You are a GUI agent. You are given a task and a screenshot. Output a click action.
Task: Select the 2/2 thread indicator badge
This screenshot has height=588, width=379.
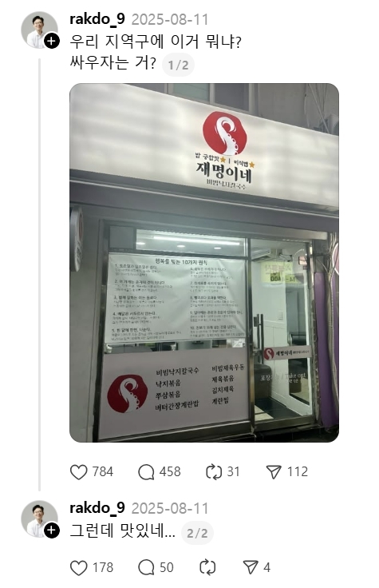197,533
